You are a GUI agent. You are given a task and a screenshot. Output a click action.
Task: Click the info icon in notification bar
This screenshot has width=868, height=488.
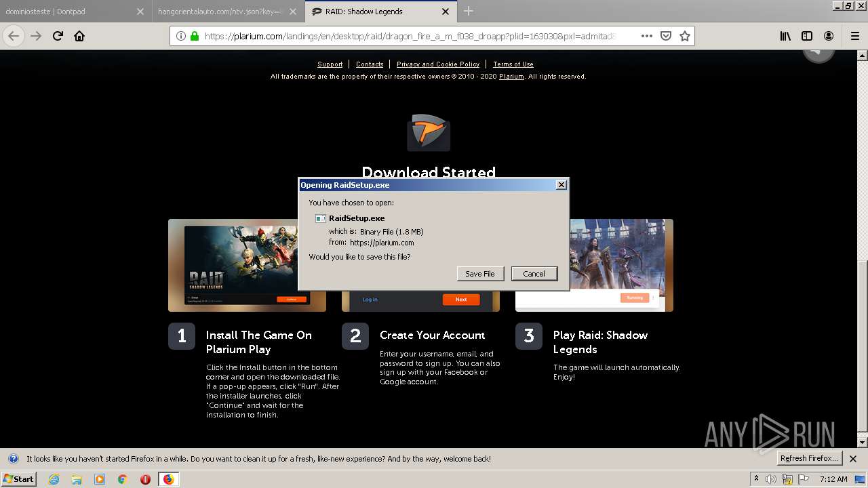pyautogui.click(x=13, y=459)
